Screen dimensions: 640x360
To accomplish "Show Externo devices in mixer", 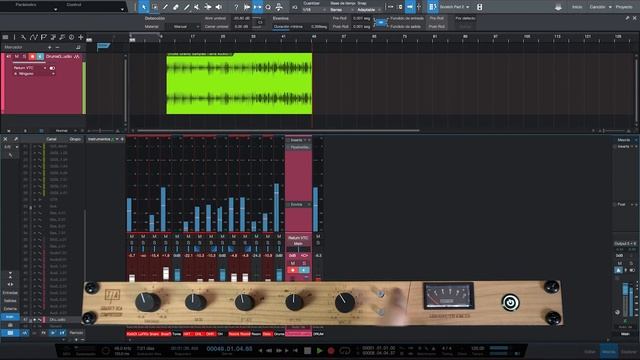I will [x=10, y=309].
